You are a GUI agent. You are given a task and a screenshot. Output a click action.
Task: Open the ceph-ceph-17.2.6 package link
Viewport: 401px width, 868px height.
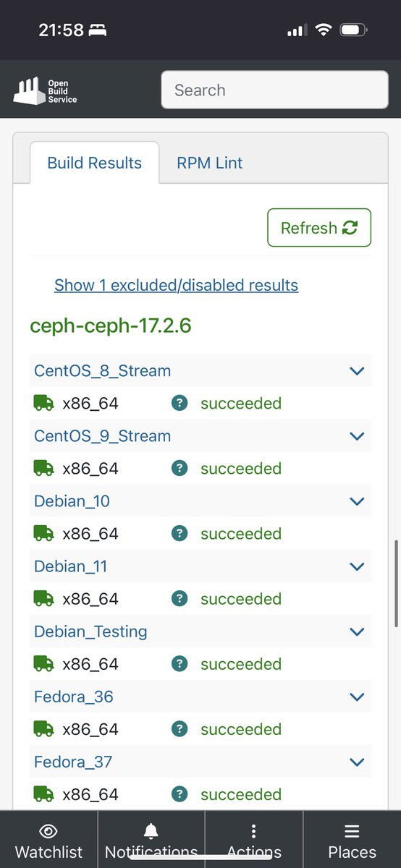pos(110,325)
